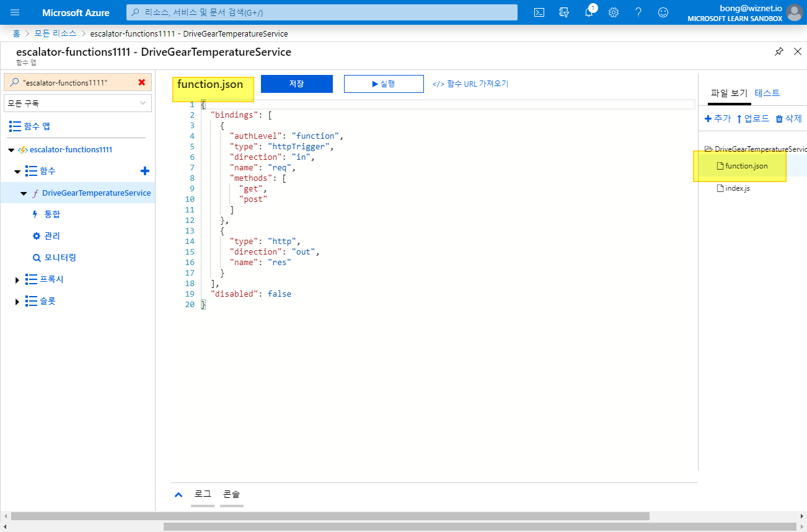
Task: Expand the 프록시 (Proxies) node
Action: click(17, 280)
